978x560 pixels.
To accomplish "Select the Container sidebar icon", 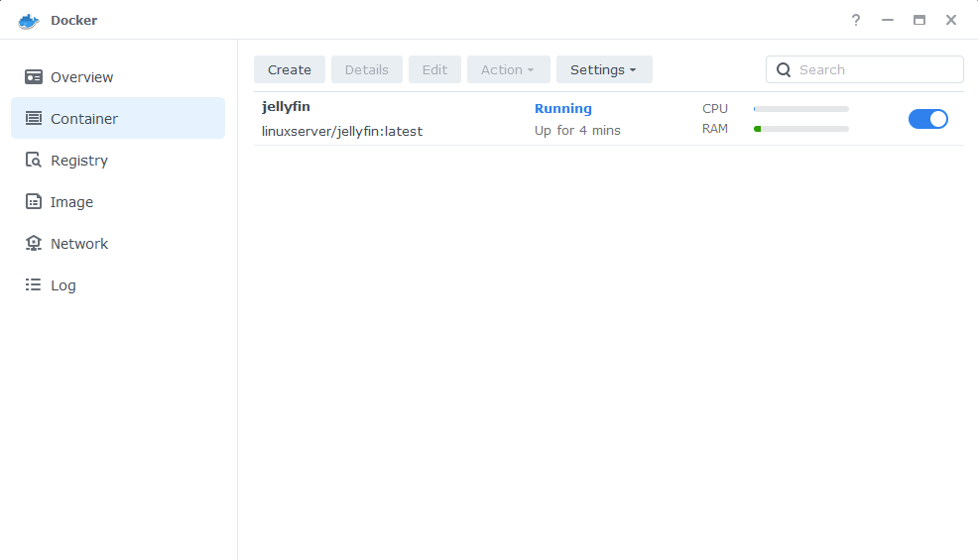I will point(34,119).
